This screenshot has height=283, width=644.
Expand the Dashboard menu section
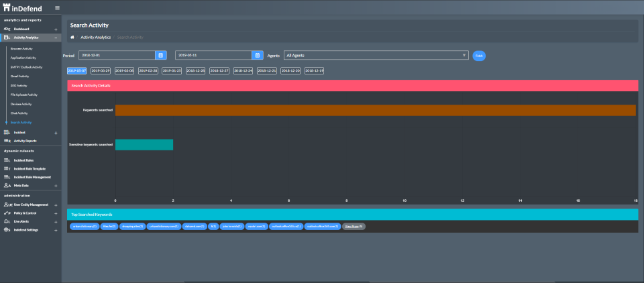tap(56, 30)
